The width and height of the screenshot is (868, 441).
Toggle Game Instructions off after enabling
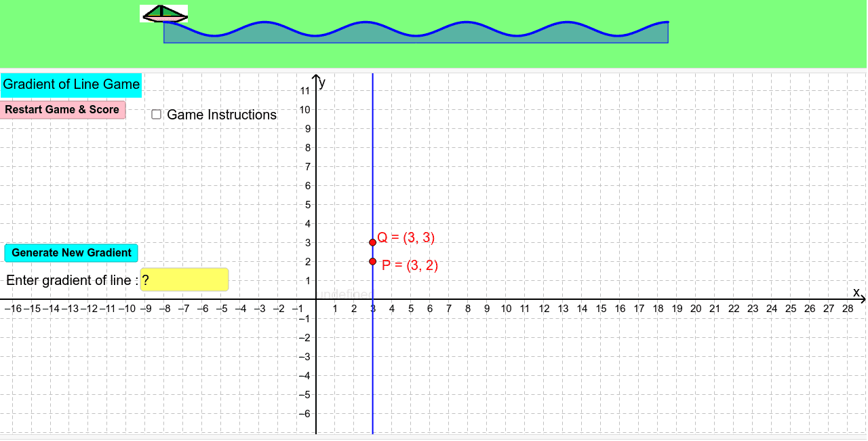156,114
